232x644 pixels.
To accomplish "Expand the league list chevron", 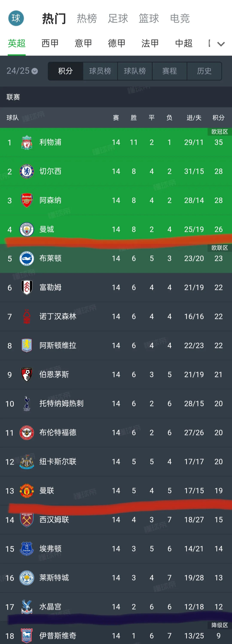I will point(221,44).
